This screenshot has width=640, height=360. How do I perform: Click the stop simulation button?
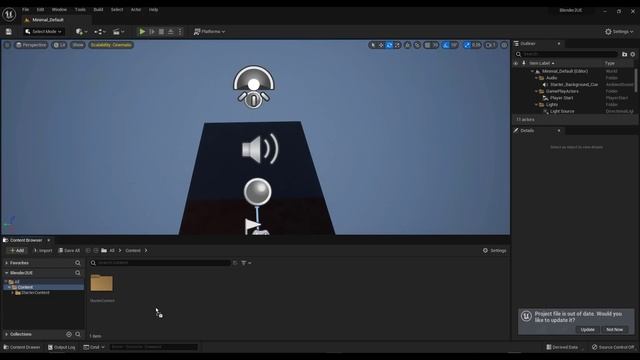pyautogui.click(x=161, y=31)
